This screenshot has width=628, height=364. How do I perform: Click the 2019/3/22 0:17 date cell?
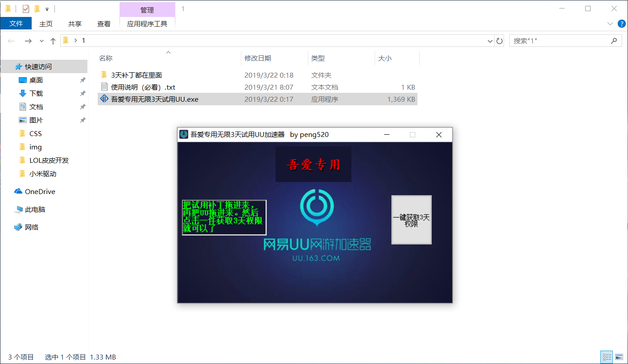pyautogui.click(x=269, y=99)
